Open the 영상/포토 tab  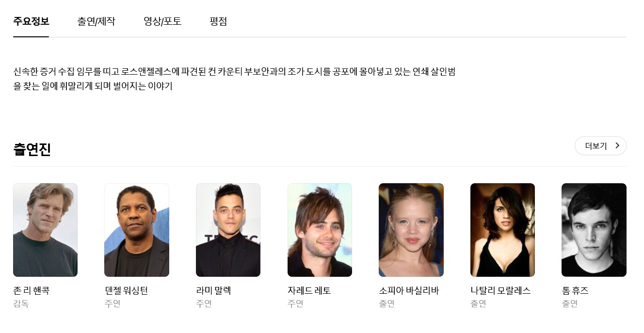[162, 21]
